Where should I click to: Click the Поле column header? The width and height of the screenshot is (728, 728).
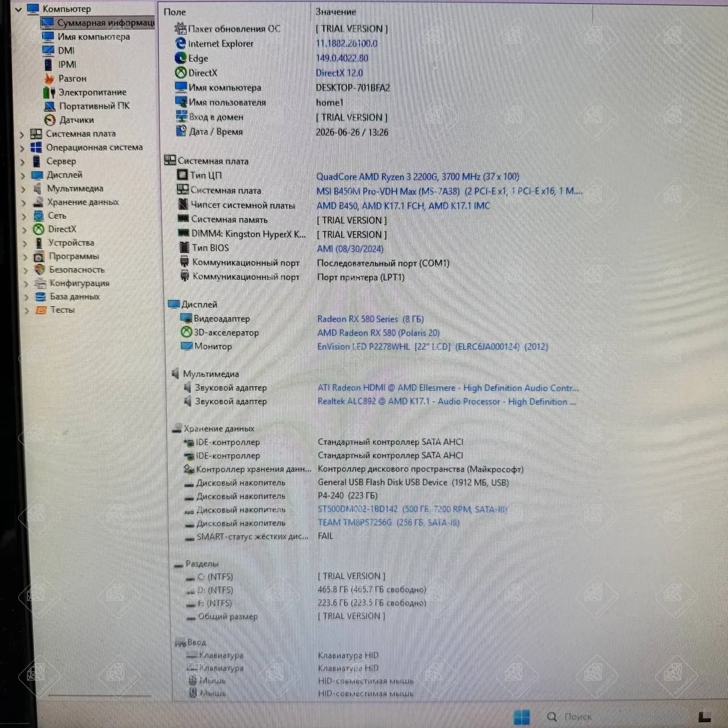175,12
